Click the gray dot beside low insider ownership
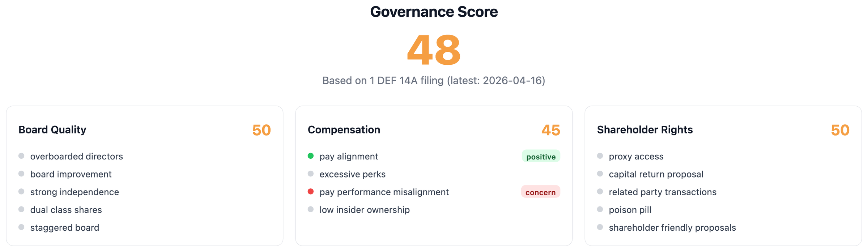 click(x=311, y=209)
